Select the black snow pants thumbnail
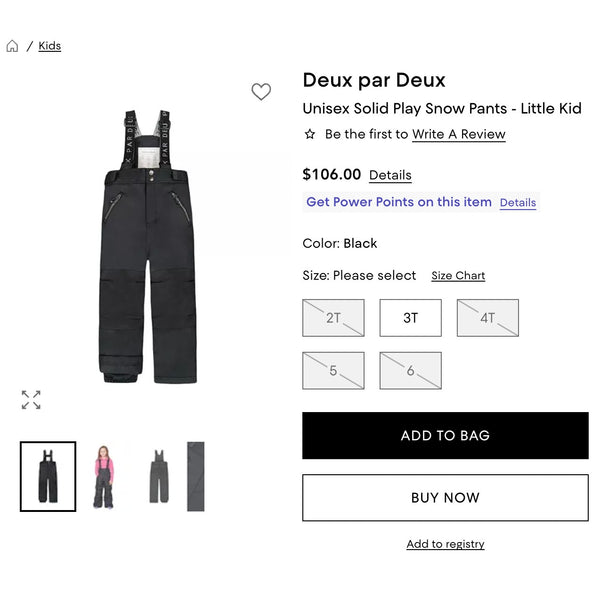 coord(48,476)
